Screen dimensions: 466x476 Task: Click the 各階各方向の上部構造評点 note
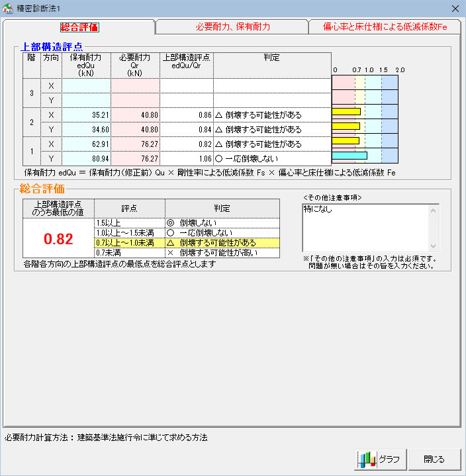[120, 263]
